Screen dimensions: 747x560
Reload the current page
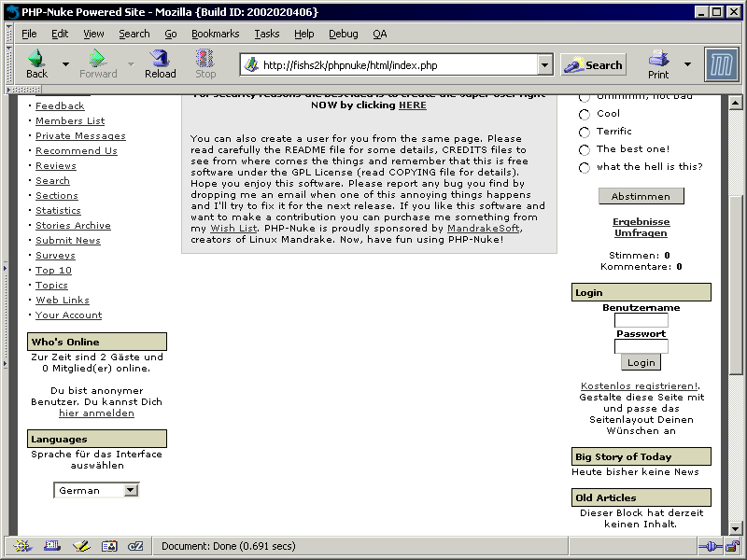coord(160,59)
